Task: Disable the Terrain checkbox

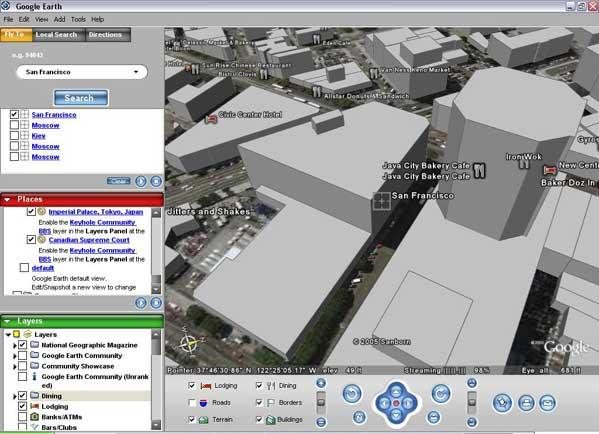Action: 192,419
